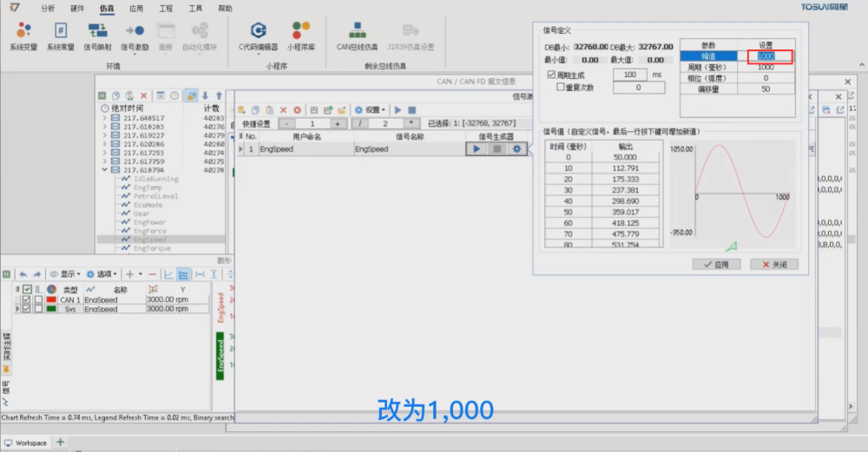Uncheck the CAN 1 EngSpeed visibility checkbox
Screen dimensions: 868x452
click(x=24, y=299)
